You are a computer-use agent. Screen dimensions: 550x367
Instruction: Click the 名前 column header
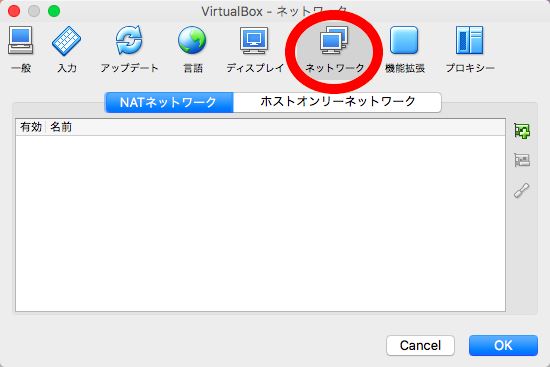click(x=61, y=127)
